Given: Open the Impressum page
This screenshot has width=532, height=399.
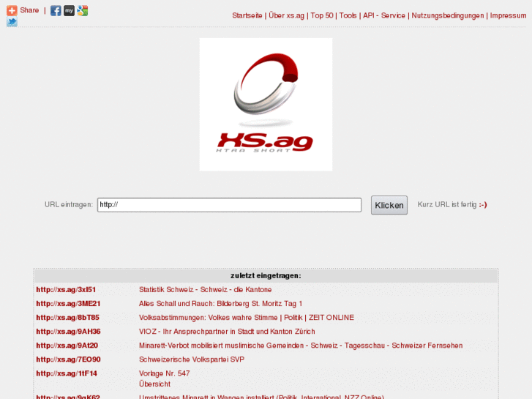Looking at the screenshot, I should [x=508, y=15].
